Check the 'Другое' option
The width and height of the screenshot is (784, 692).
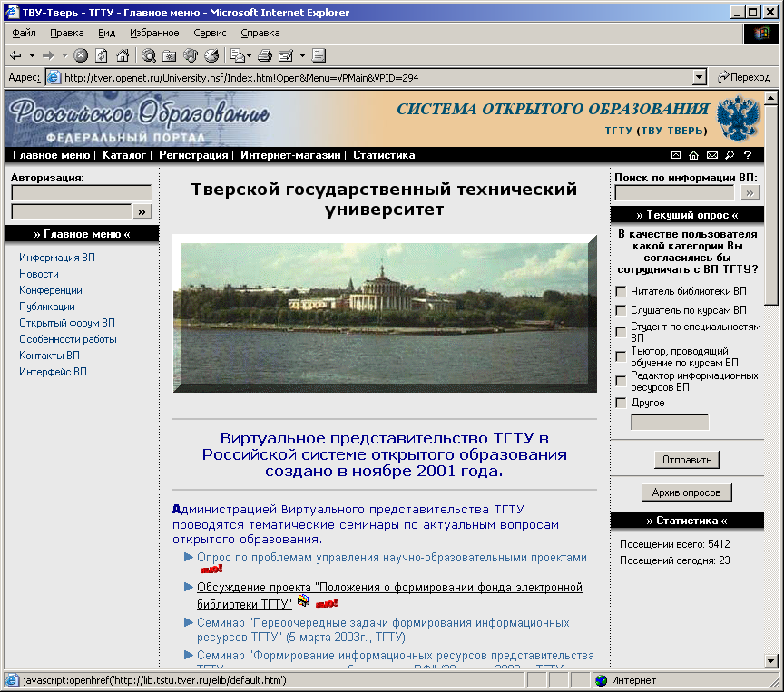pos(621,403)
